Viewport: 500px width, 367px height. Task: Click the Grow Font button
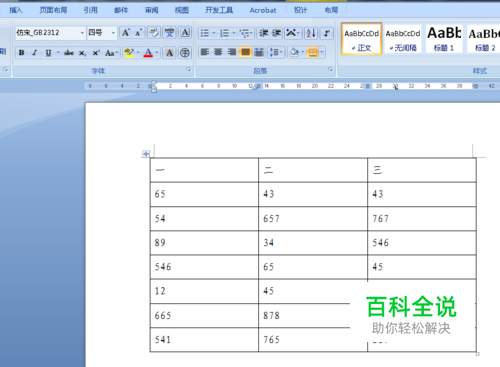126,33
